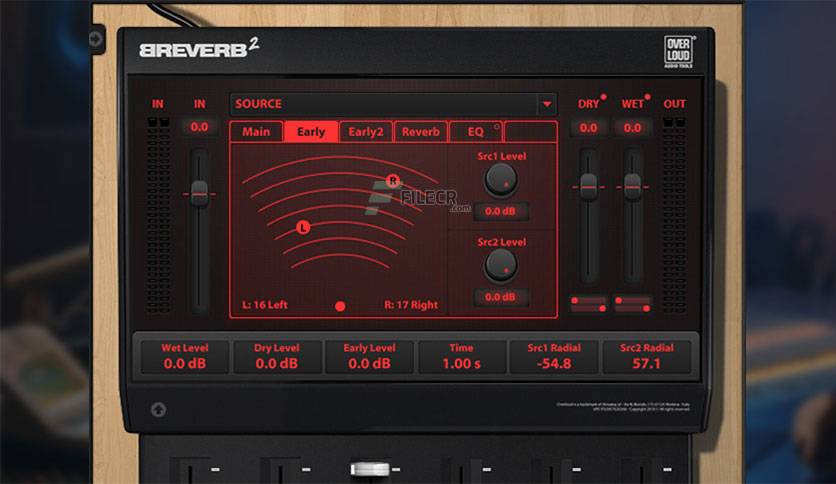
Task: Toggle the red dot next to DRY
Action: tap(603, 97)
